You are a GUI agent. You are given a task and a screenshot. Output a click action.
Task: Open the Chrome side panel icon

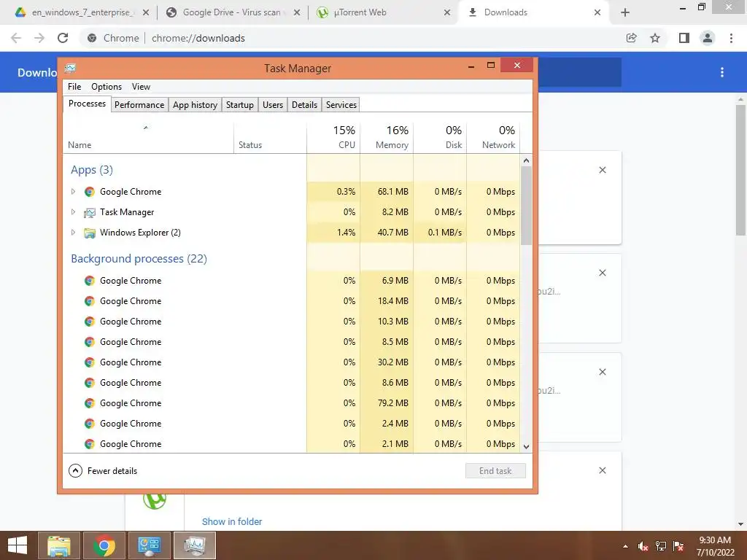point(684,38)
